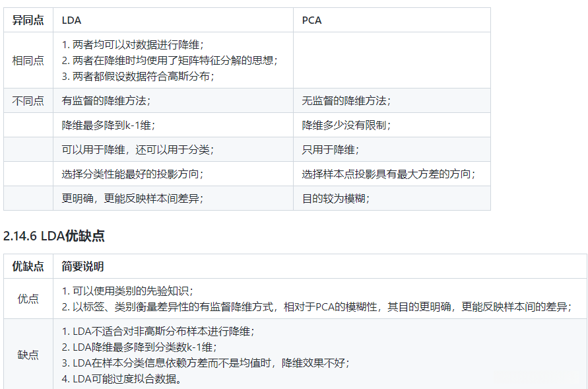Select the 缺点 row label
Screen dimensions: 588x389
tap(28, 354)
